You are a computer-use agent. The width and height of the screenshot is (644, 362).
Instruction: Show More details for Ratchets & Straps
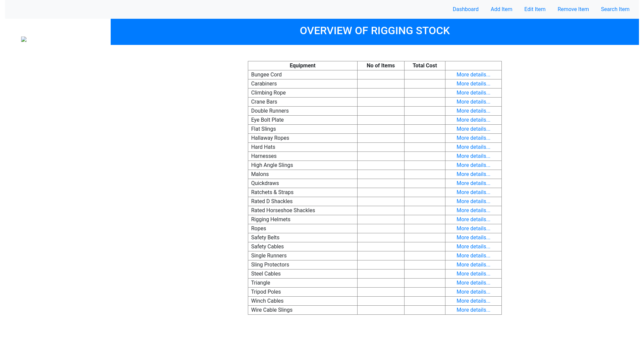point(473,192)
